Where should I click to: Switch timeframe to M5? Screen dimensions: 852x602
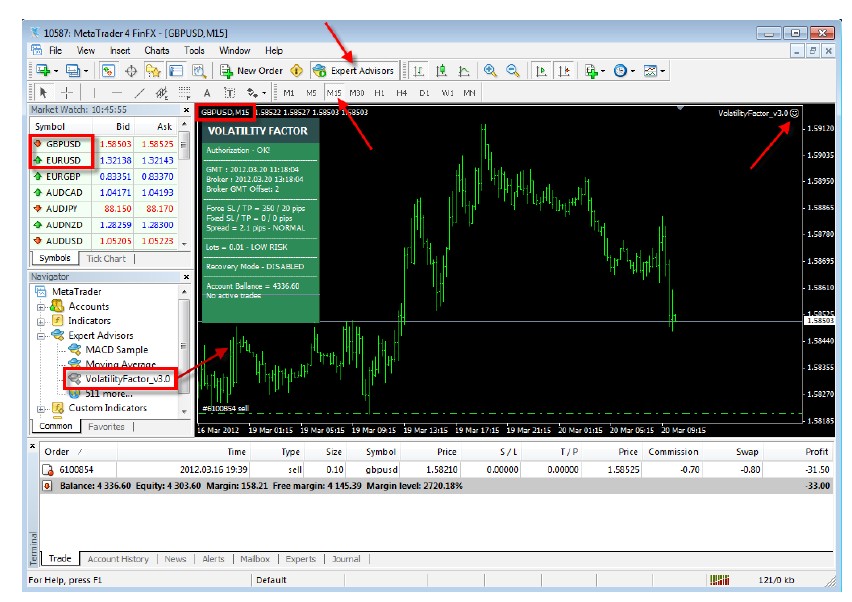coord(311,93)
